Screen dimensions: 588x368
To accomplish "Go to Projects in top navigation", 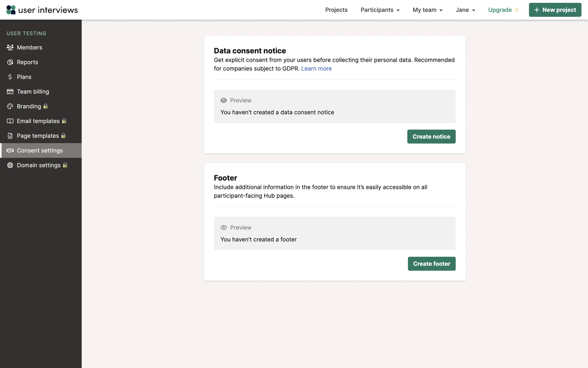I will click(x=336, y=10).
